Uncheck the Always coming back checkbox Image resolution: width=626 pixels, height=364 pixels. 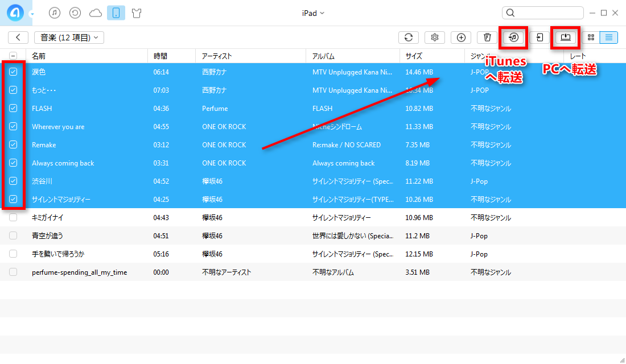[13, 163]
